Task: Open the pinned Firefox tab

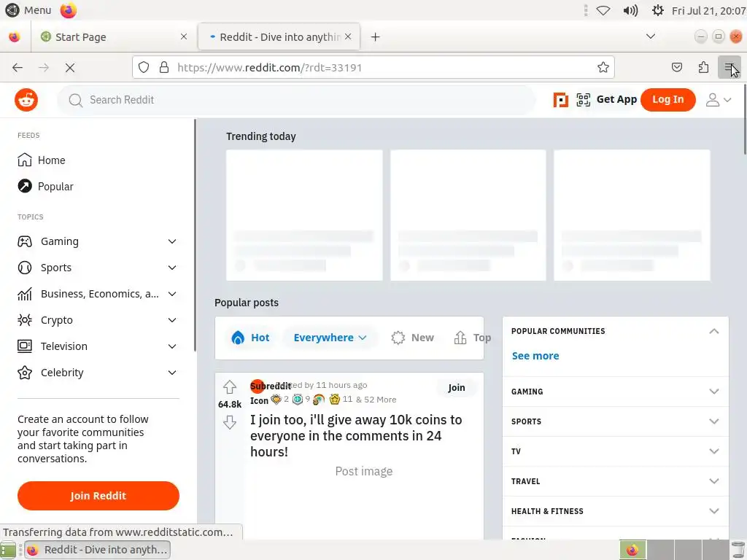Action: [15, 36]
